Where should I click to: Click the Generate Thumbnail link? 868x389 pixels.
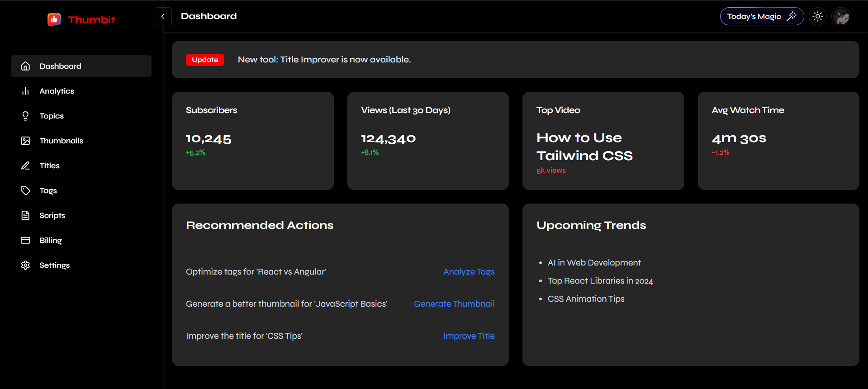(x=454, y=304)
